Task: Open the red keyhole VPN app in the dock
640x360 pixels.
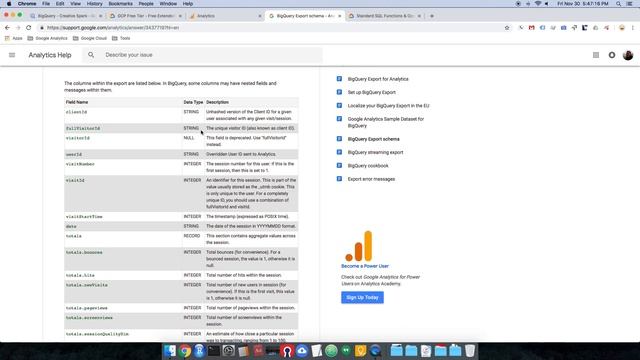Action: point(287,351)
